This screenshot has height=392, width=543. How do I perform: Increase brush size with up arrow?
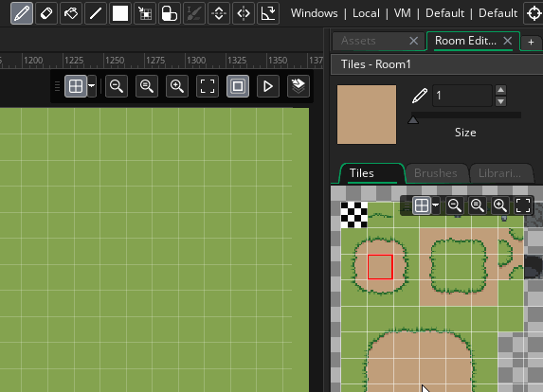pyautogui.click(x=500, y=90)
